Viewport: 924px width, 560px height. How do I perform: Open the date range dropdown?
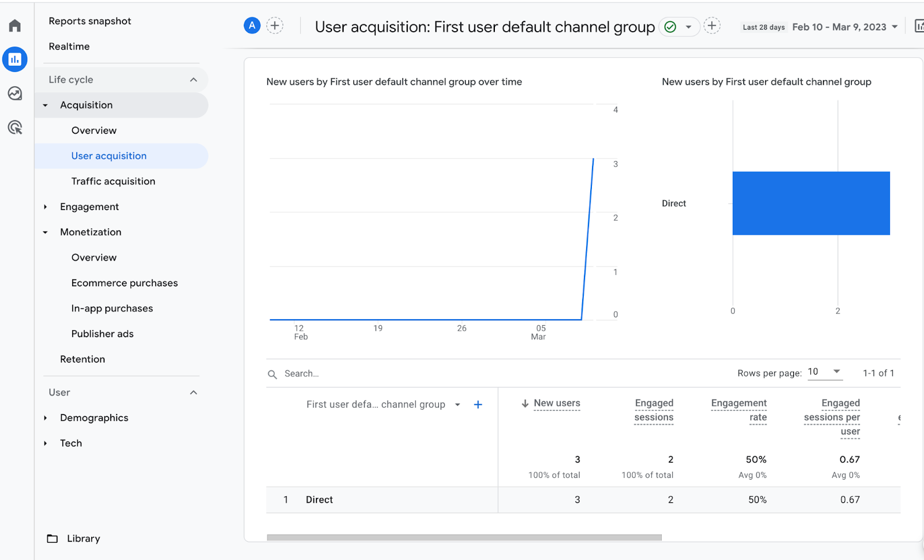pos(895,27)
